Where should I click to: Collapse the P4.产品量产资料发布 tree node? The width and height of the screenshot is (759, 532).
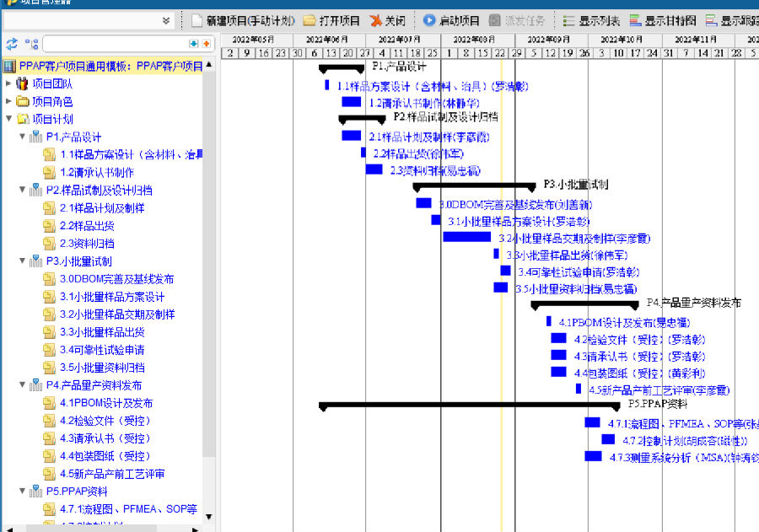tap(22, 384)
